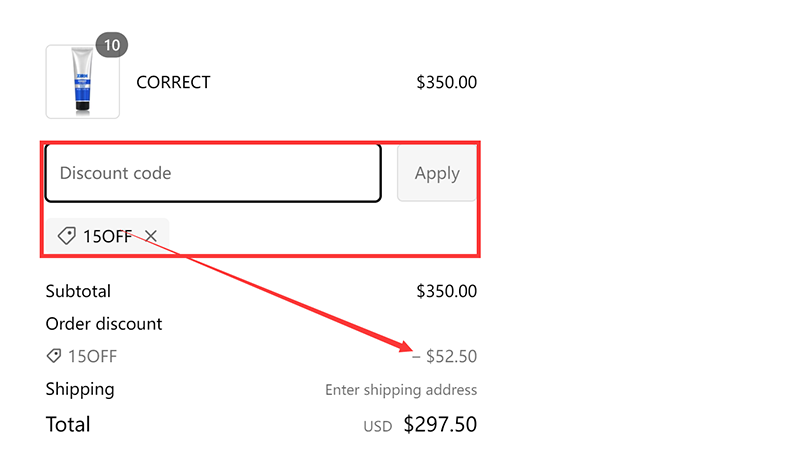Image resolution: width=800 pixels, height=460 pixels.
Task: Click the discount tag icon in the 15OFF chip
Action: click(x=67, y=236)
